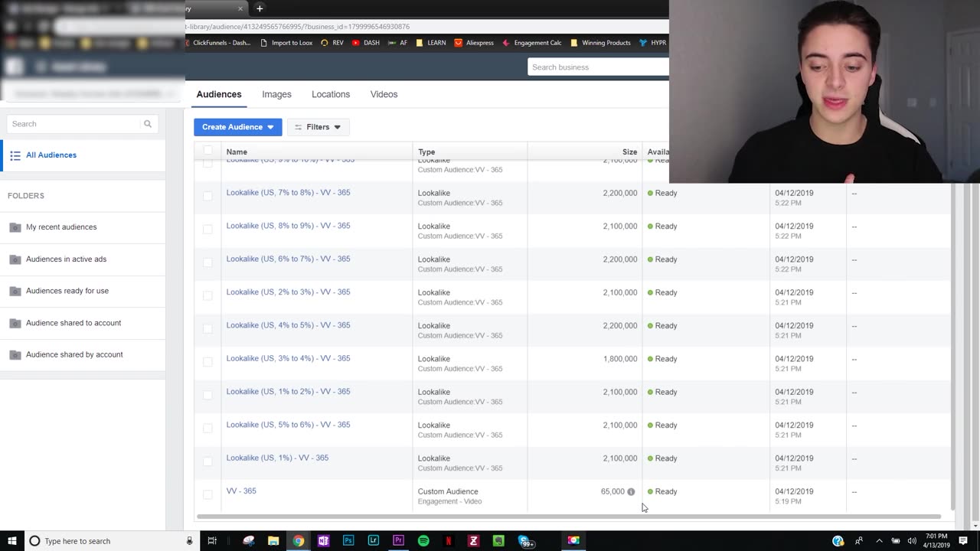This screenshot has width=980, height=551.
Task: Open Lookalike (US, 5% to 6%) - VV - 365
Action: coord(288,425)
